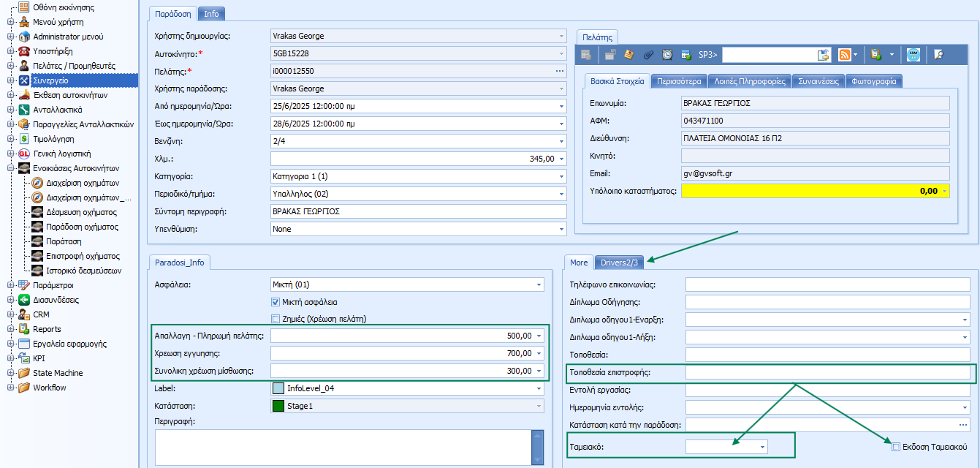Open Επιστροφή οχήματος in the sidebar

(x=83, y=256)
